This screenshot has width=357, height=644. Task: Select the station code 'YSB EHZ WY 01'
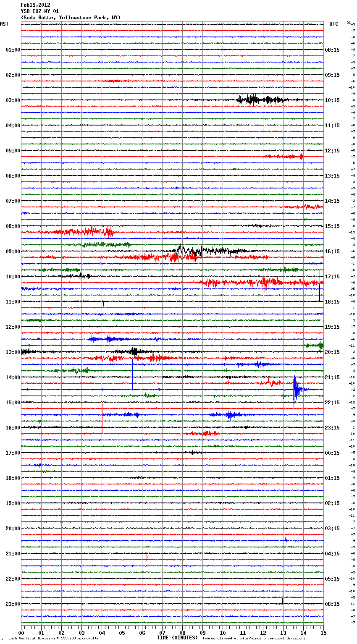(x=40, y=11)
